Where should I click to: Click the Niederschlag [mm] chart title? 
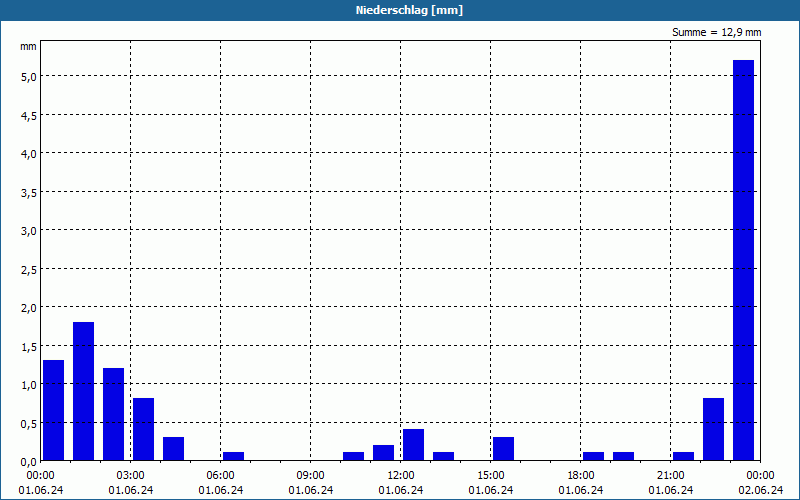[409, 10]
